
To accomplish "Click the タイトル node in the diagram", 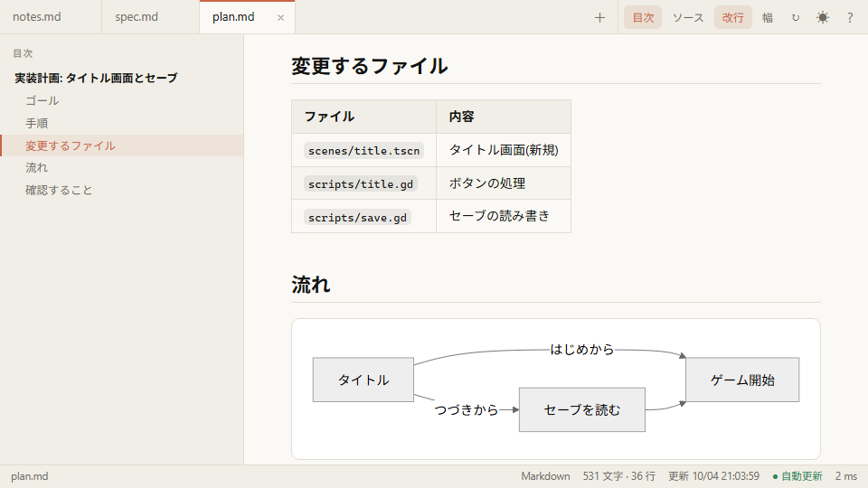I will pyautogui.click(x=363, y=380).
